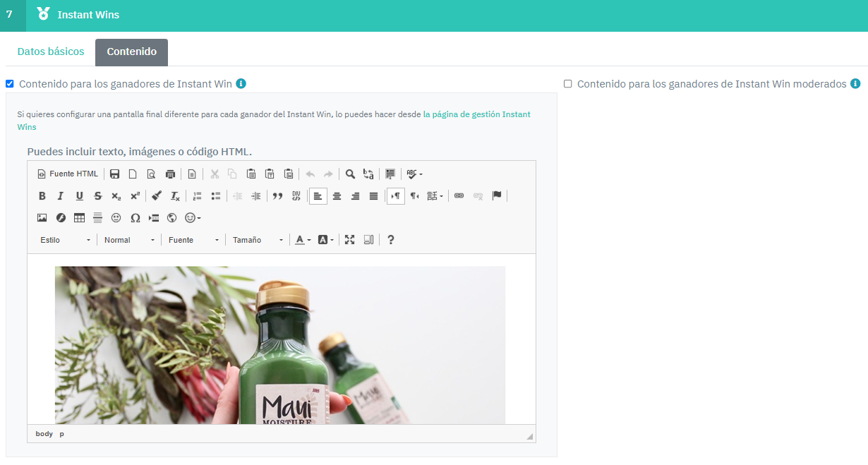Image resolution: width=868 pixels, height=465 pixels.
Task: Open the About editor question mark
Action: 391,240
